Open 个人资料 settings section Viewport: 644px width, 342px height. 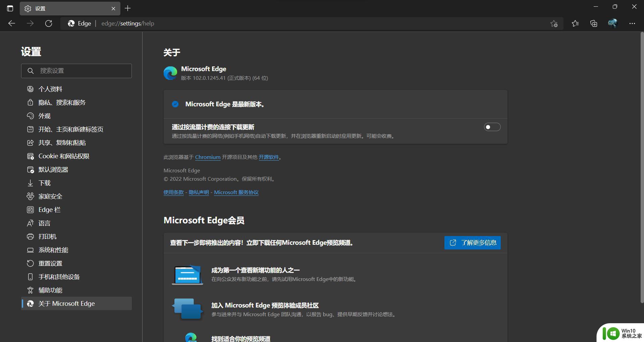click(76, 89)
